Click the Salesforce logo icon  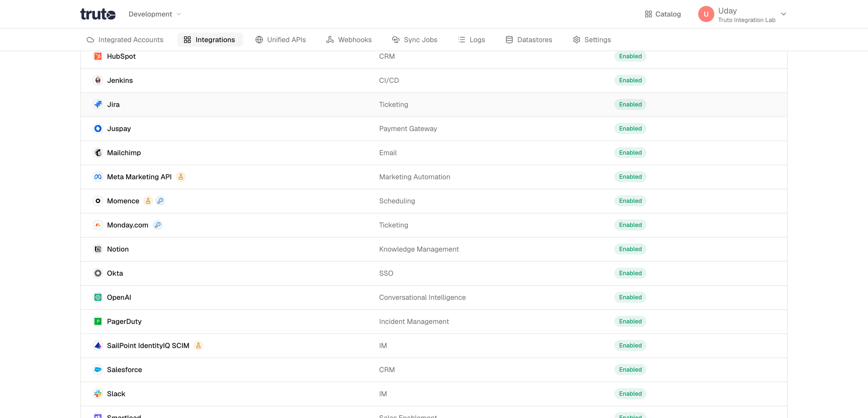coord(98,370)
